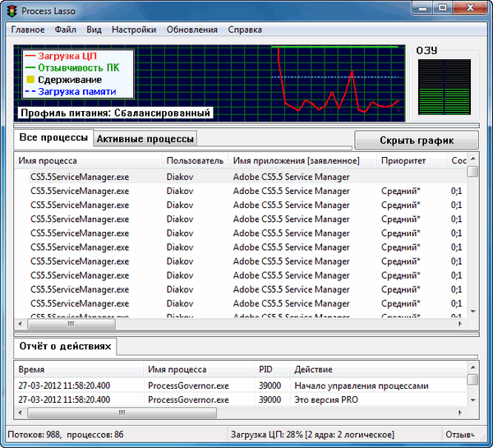Open the Вид menu
The image size is (493, 448).
click(94, 30)
